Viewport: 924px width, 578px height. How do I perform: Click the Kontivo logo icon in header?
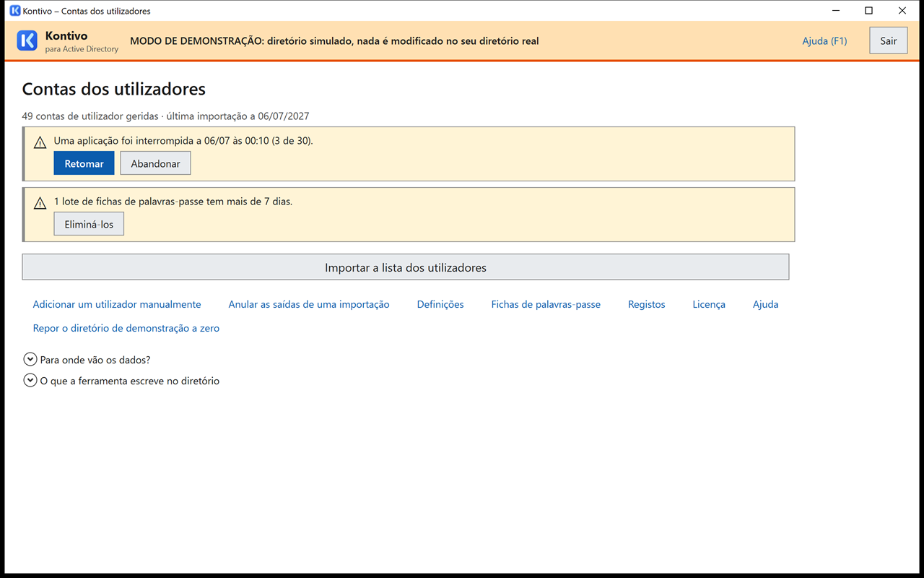(x=27, y=40)
